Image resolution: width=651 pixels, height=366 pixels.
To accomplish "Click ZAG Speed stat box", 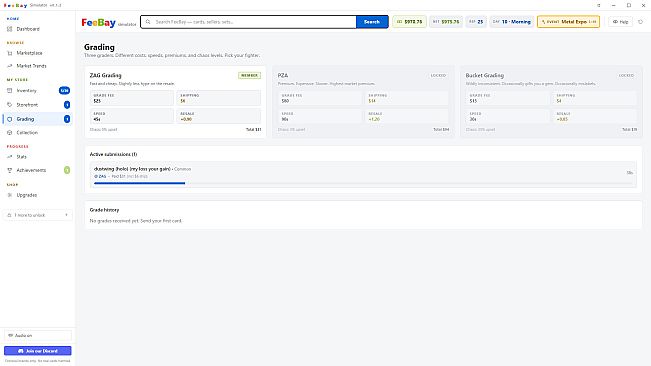I will 132,116.
